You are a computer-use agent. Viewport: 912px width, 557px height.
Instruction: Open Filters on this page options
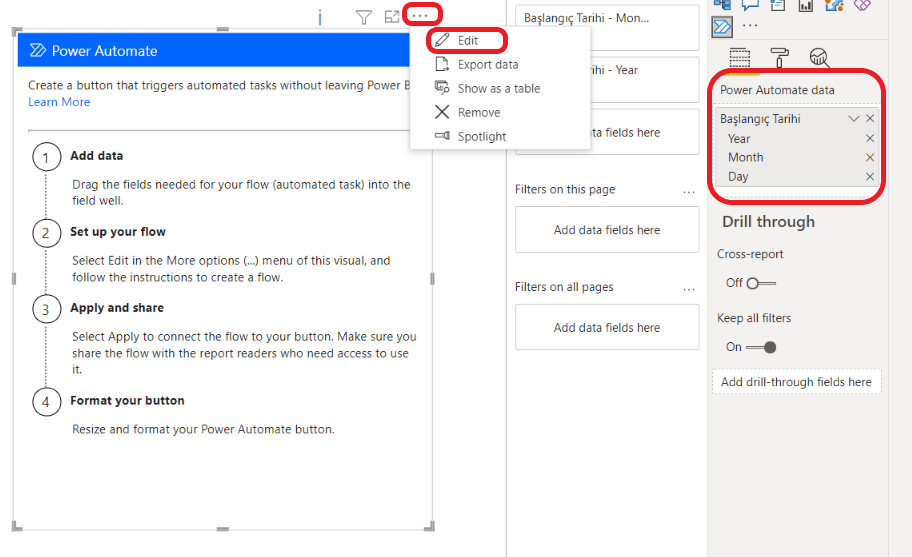[688, 190]
